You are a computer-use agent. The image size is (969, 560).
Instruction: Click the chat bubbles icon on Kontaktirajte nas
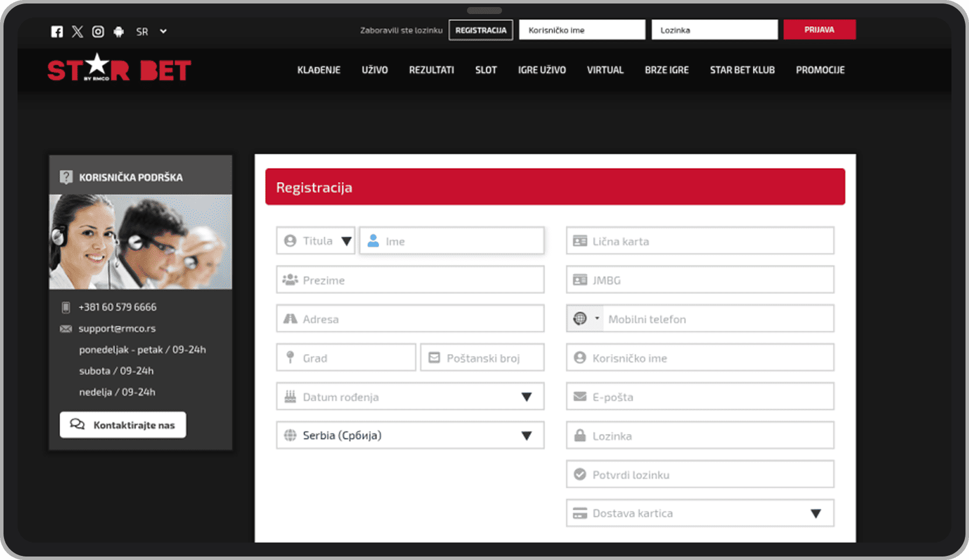[x=77, y=424]
